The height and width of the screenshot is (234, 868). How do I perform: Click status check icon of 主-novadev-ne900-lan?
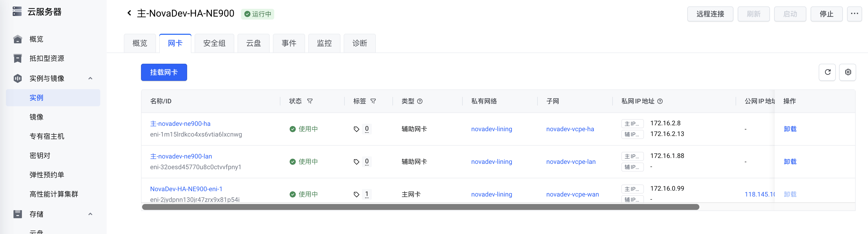point(292,162)
